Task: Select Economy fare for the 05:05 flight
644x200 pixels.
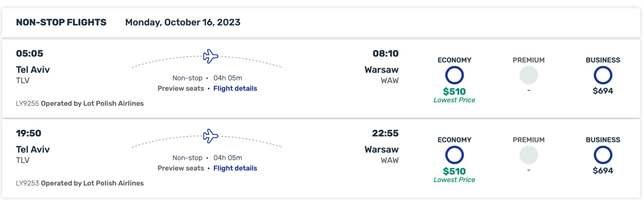Action: tap(454, 75)
